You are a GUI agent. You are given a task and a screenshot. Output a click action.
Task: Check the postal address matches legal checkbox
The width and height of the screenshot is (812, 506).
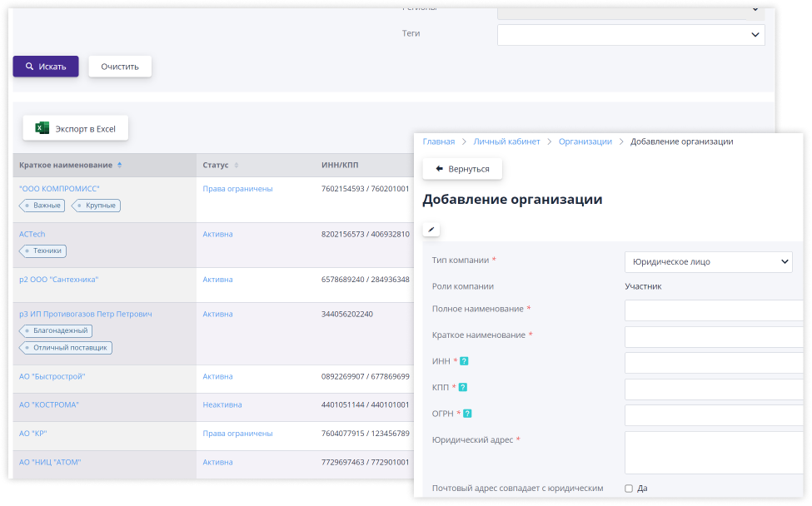[629, 489]
